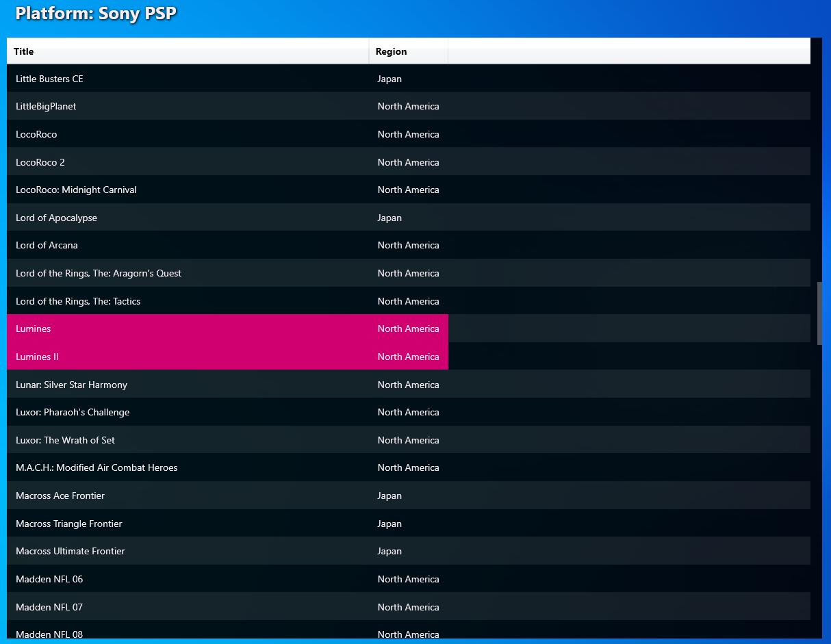Viewport: 831px width, 644px height.
Task: Select the Madden NFL 06 title
Action: pos(49,579)
